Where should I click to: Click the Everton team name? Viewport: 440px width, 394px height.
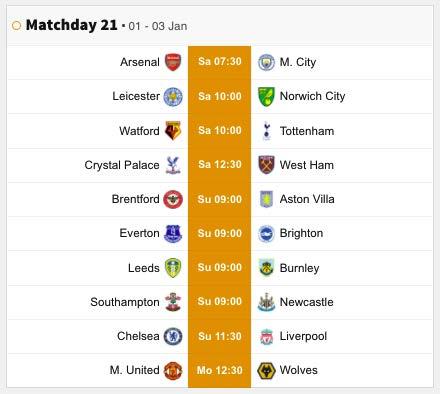(x=139, y=233)
